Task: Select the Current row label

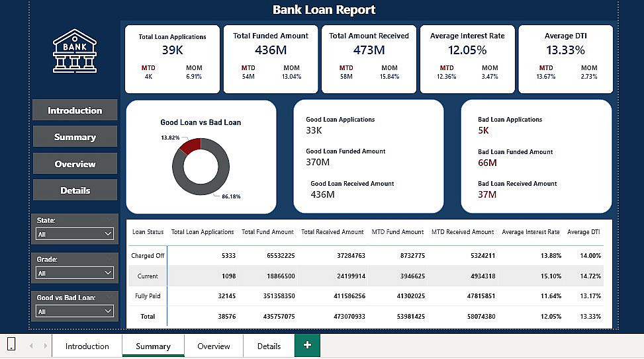Action: pyautogui.click(x=148, y=276)
